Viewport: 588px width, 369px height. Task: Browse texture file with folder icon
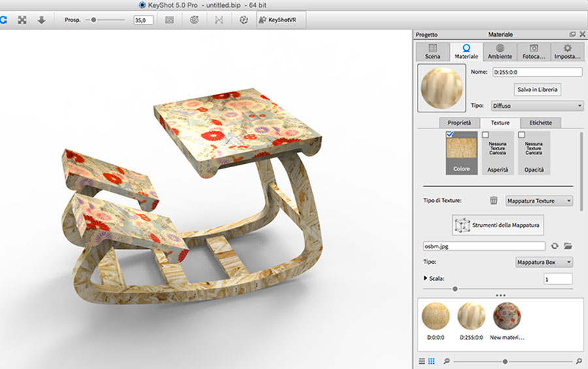568,246
